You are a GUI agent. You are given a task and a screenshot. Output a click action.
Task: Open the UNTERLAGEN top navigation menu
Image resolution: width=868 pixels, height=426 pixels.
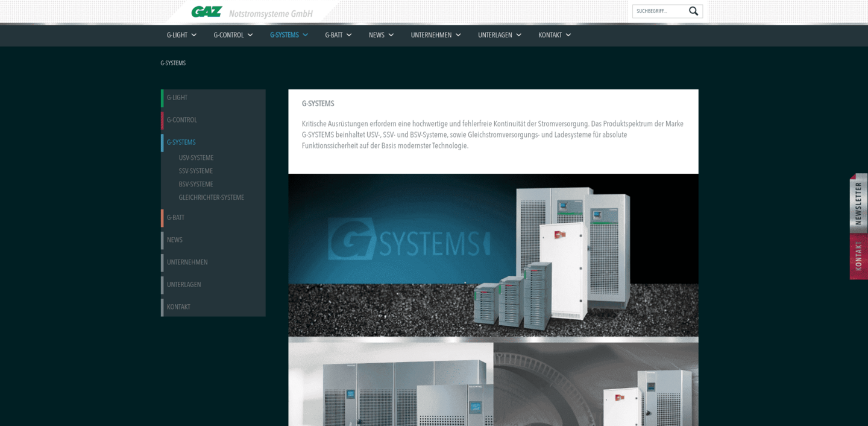[x=494, y=35]
